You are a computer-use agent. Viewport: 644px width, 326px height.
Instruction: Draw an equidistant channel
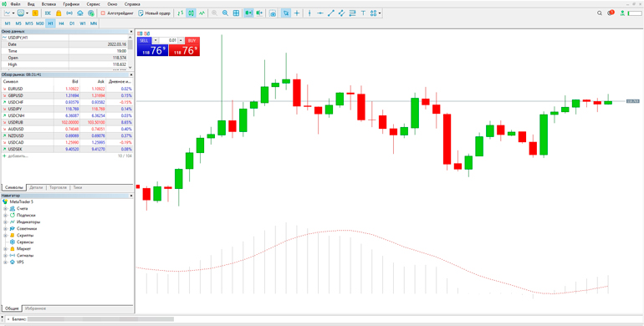[342, 13]
